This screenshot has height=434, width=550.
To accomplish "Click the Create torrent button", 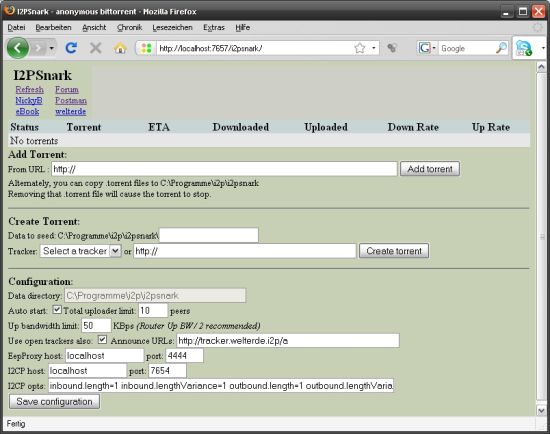I will [x=394, y=251].
